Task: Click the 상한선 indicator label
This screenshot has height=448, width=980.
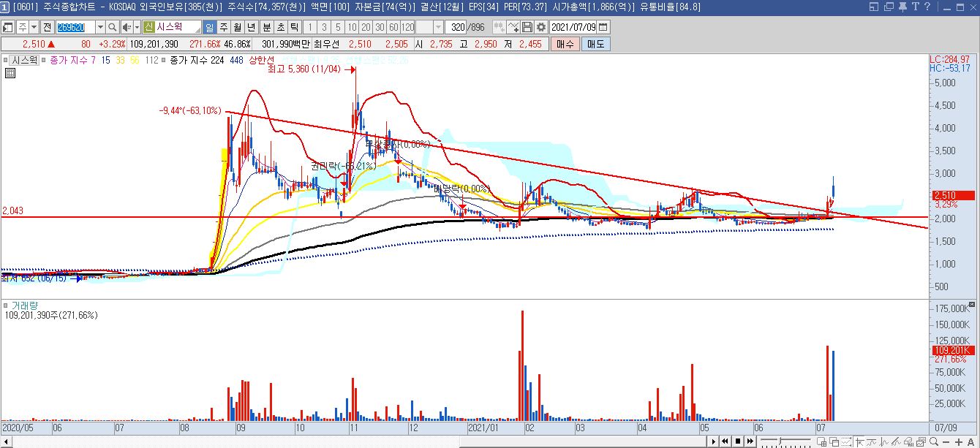Action: click(261, 60)
